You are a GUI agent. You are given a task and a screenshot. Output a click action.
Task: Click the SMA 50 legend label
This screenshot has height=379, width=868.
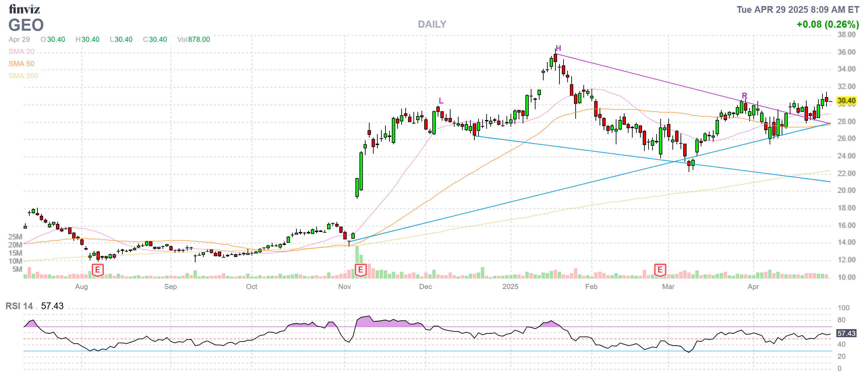21,64
